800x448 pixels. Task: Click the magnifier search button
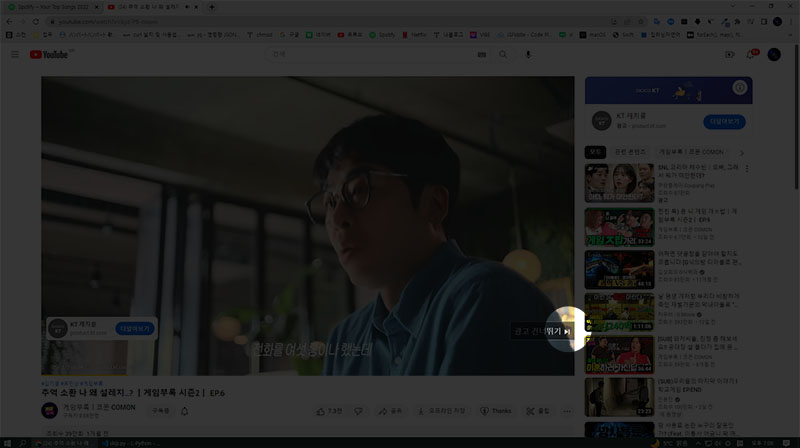(x=503, y=54)
